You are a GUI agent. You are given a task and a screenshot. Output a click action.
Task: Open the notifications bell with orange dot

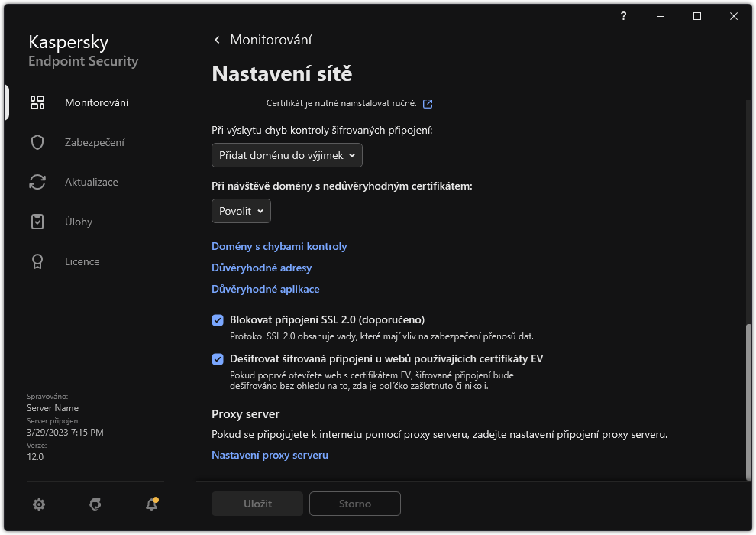[151, 504]
